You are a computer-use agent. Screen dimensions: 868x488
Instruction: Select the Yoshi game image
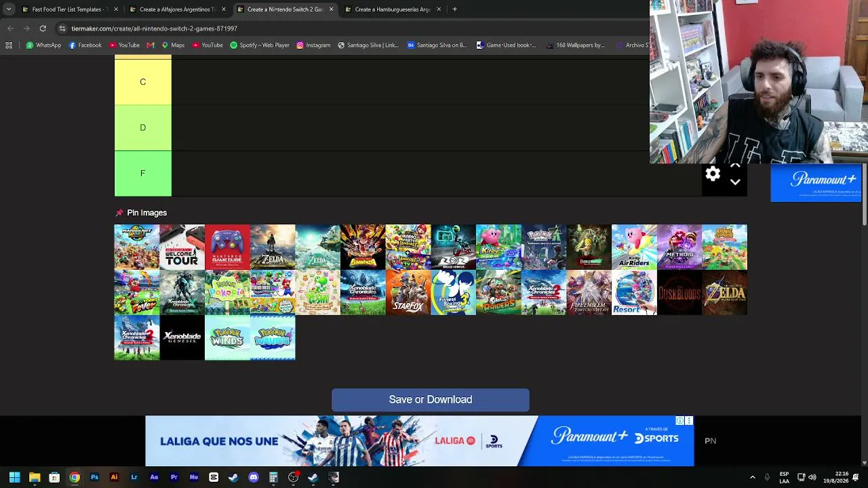(x=318, y=293)
